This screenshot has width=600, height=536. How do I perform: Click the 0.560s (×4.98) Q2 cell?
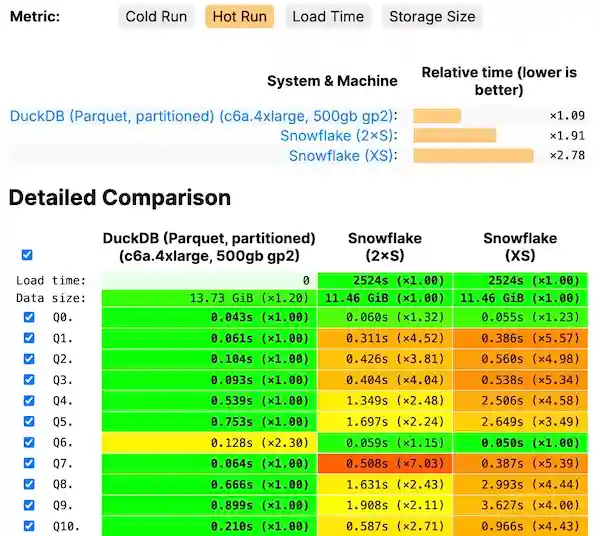(x=520, y=359)
